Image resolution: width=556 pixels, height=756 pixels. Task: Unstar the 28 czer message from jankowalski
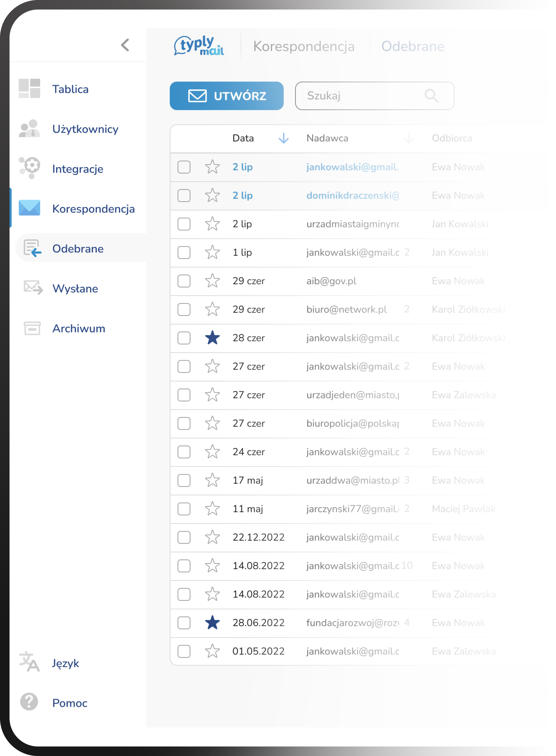[x=213, y=338]
